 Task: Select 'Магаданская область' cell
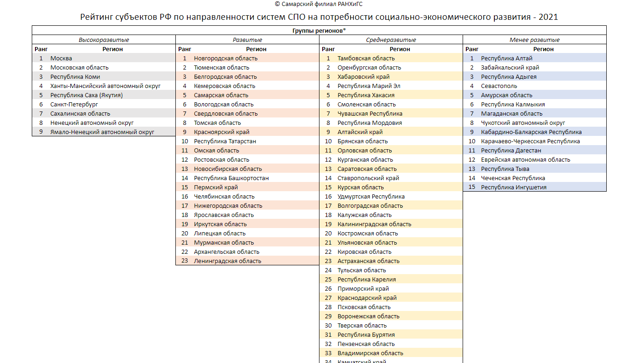pyautogui.click(x=512, y=114)
